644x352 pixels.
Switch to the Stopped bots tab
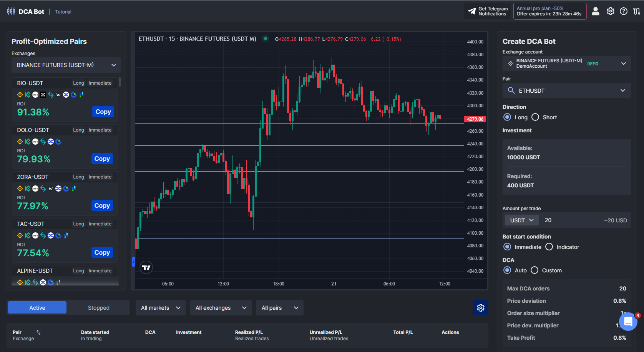coord(99,308)
